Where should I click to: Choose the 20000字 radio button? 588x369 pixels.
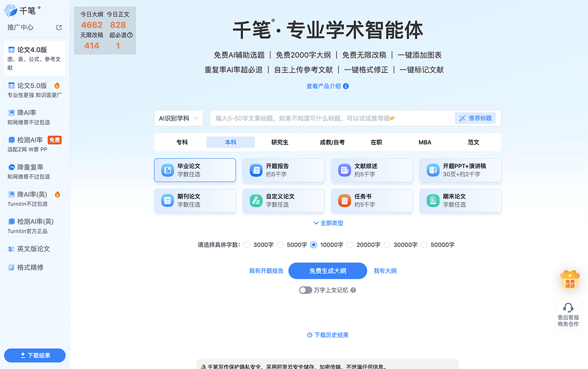(350, 245)
